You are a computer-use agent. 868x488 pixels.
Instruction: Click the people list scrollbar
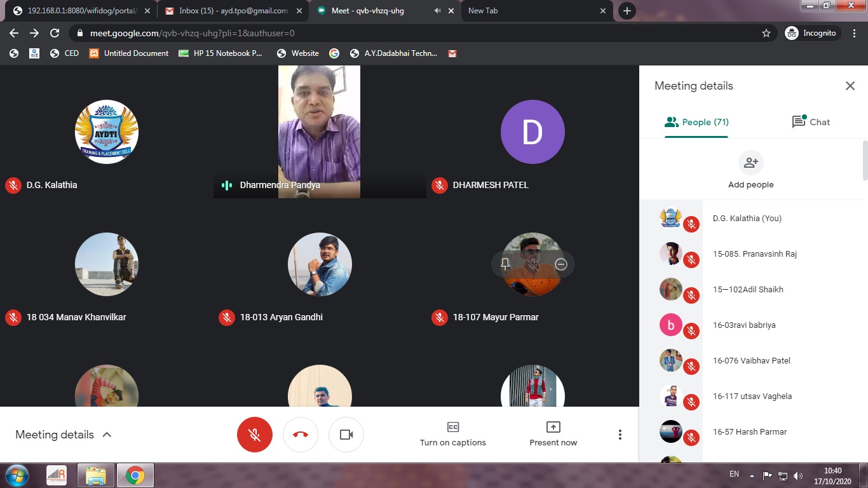pyautogui.click(x=865, y=160)
